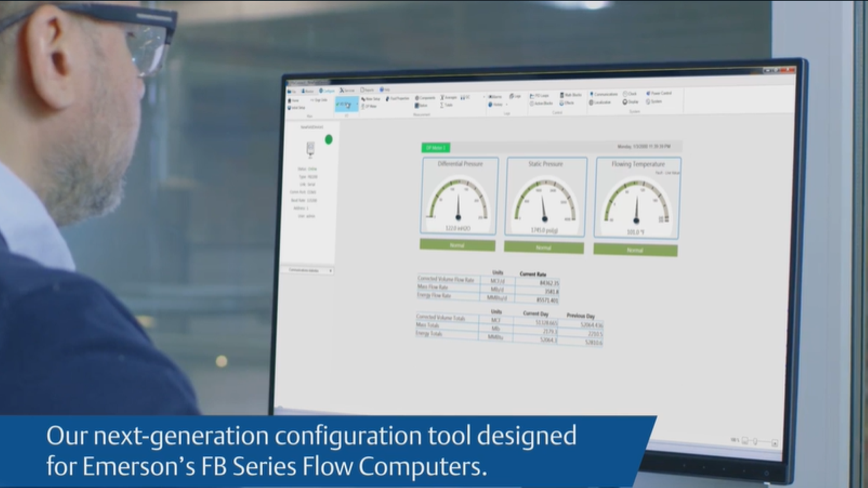Click the zoom-out button beside slider
Image resolution: width=868 pixels, height=488 pixels.
click(745, 441)
